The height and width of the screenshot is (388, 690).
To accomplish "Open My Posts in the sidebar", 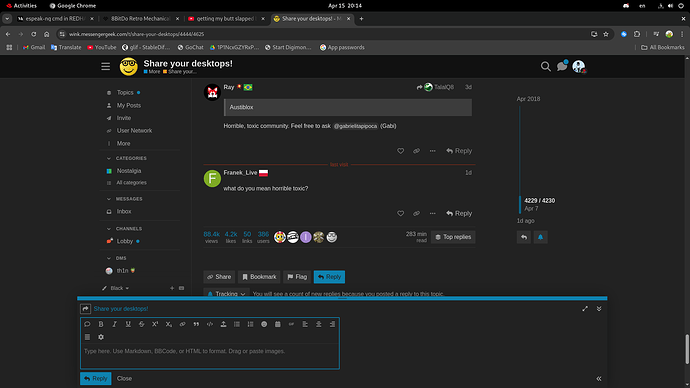I will point(128,106).
